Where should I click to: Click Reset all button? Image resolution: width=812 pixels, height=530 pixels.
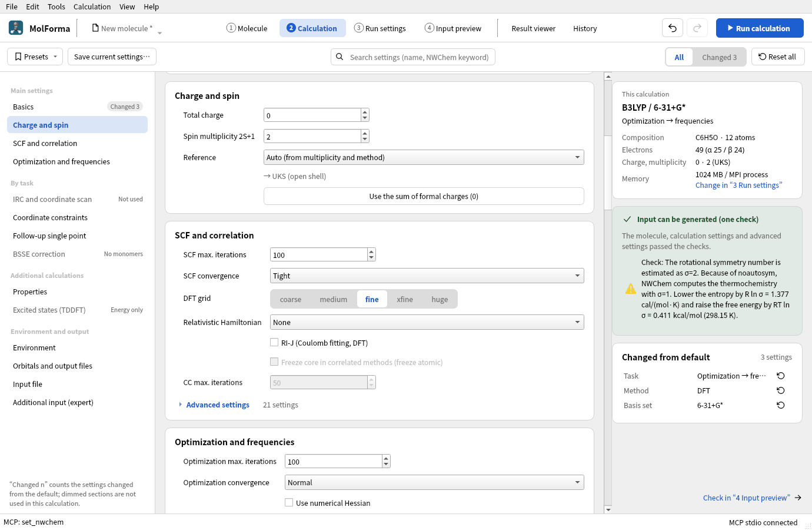click(x=778, y=57)
